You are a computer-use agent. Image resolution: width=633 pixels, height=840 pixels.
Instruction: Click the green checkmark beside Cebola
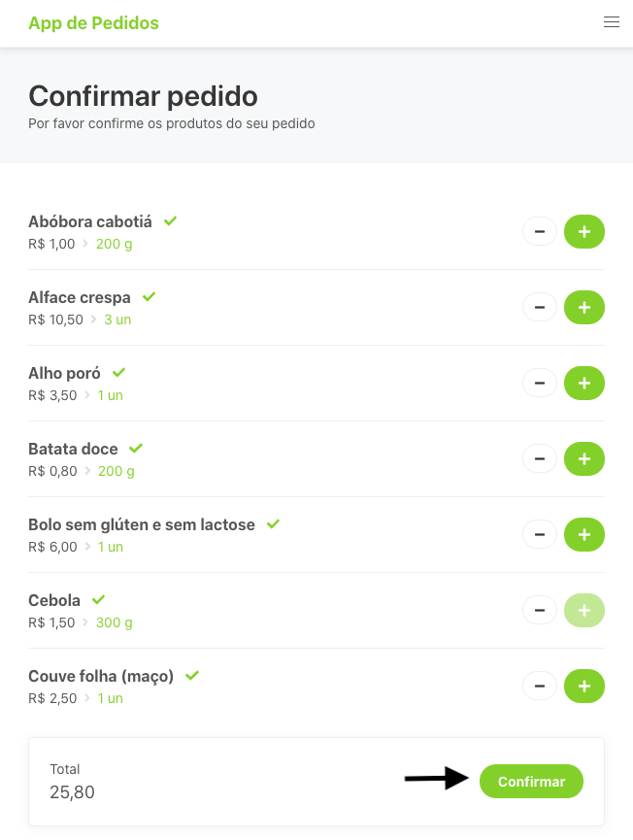[98, 600]
